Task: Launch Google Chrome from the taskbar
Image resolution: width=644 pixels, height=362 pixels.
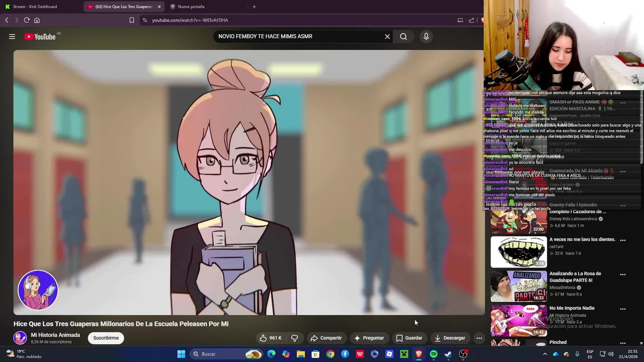Action: [330, 354]
